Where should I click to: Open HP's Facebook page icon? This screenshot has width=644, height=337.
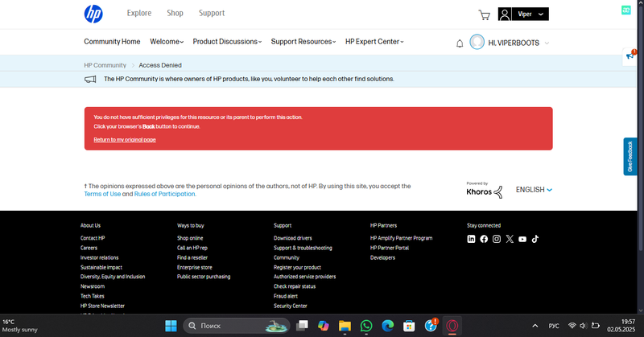click(x=484, y=239)
